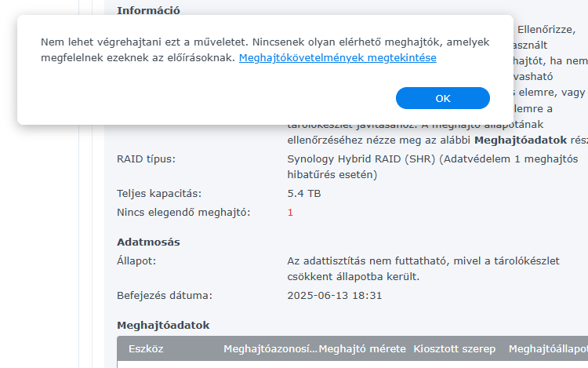The height and width of the screenshot is (368, 588).
Task: Click the Információ section heading
Action: pos(148,10)
